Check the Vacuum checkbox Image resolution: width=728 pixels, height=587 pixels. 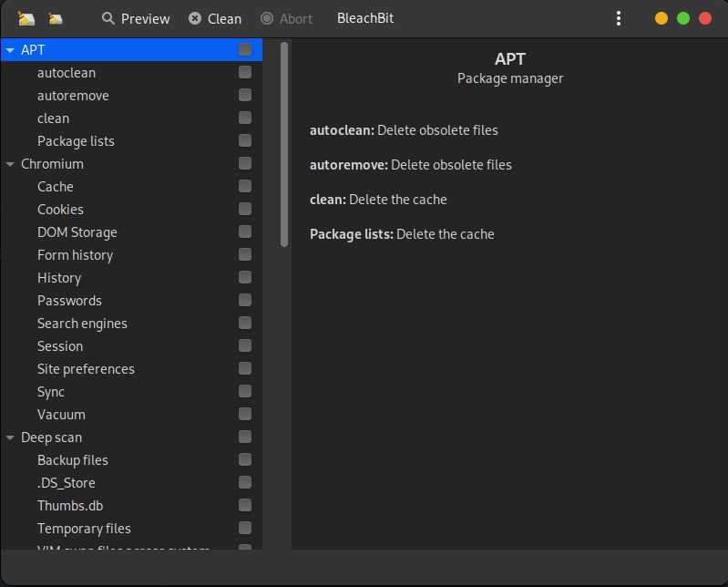click(245, 413)
